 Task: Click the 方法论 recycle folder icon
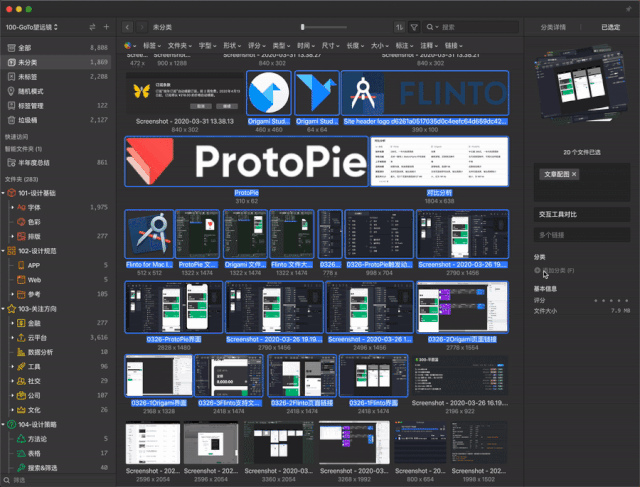point(21,439)
